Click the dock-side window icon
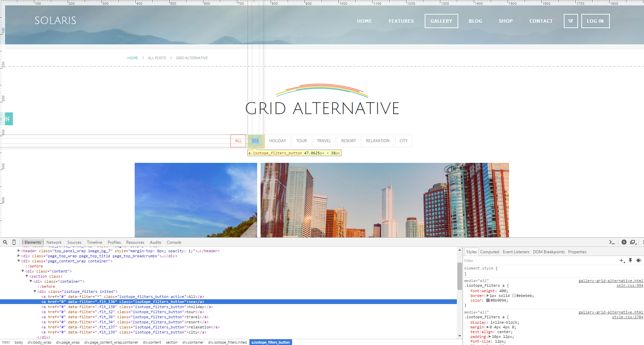 pyautogui.click(x=633, y=242)
